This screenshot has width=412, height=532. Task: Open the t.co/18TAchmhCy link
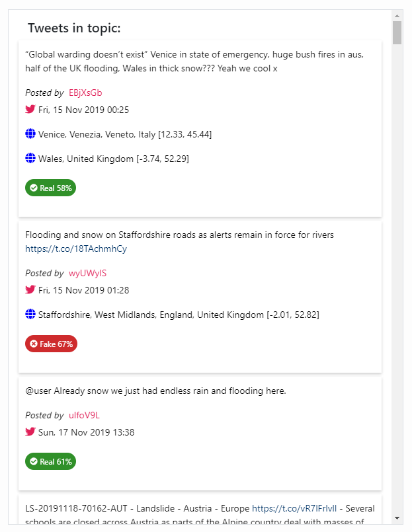[x=76, y=248]
